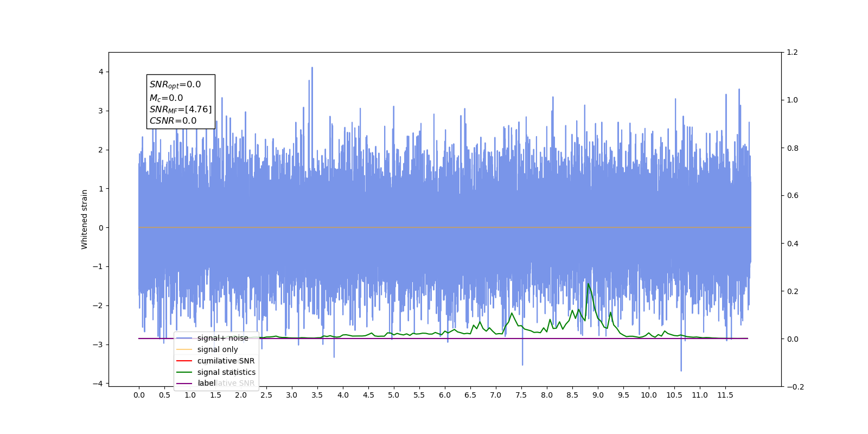Image resolution: width=868 pixels, height=434 pixels.
Task: Click the right y-axis tick label 1.2
Action: point(793,52)
